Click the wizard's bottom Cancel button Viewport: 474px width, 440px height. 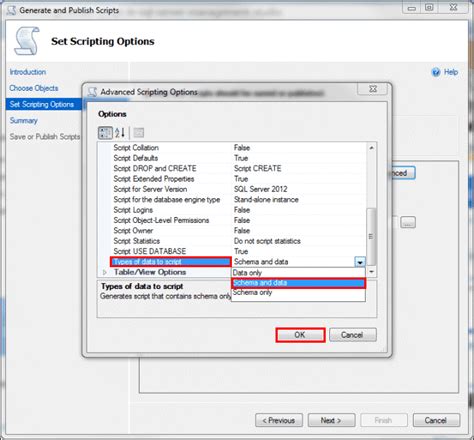point(436,420)
